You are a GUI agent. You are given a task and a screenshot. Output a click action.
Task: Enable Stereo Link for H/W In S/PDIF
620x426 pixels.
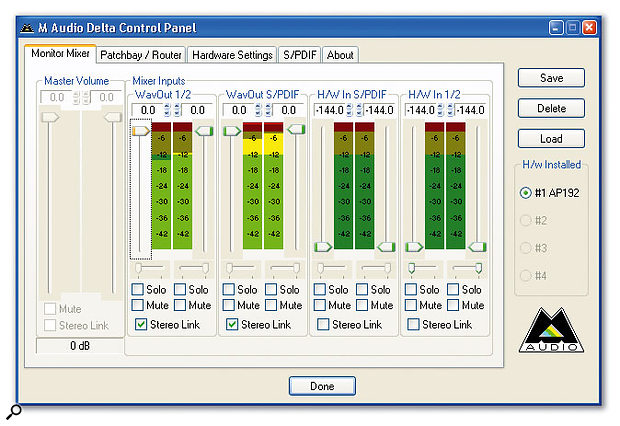point(323,324)
